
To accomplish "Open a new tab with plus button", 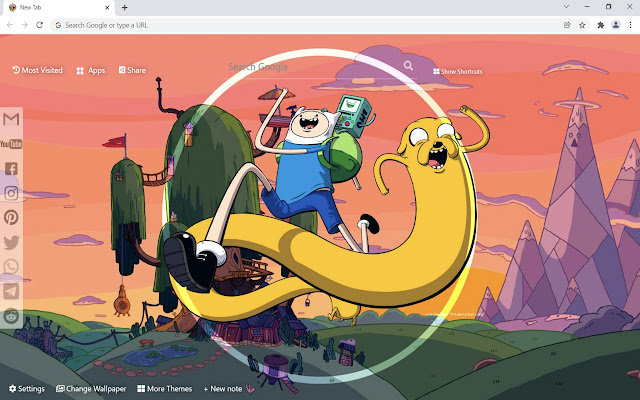I will click(x=124, y=7).
